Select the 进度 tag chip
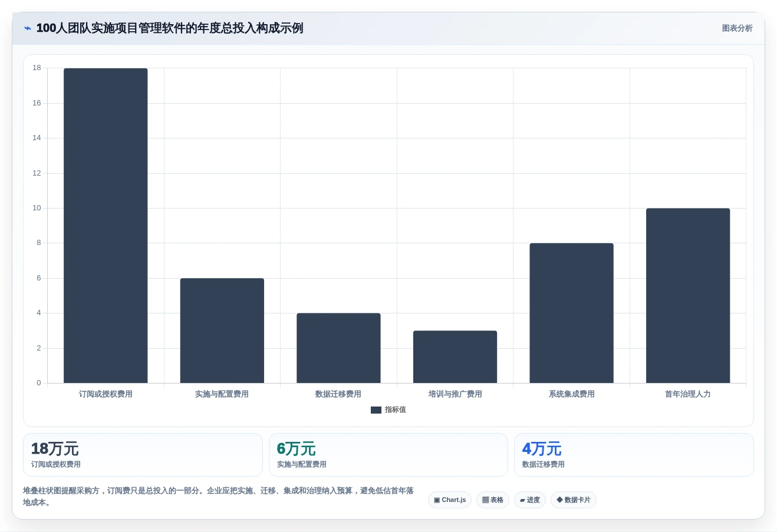The image size is (777, 532). (530, 500)
